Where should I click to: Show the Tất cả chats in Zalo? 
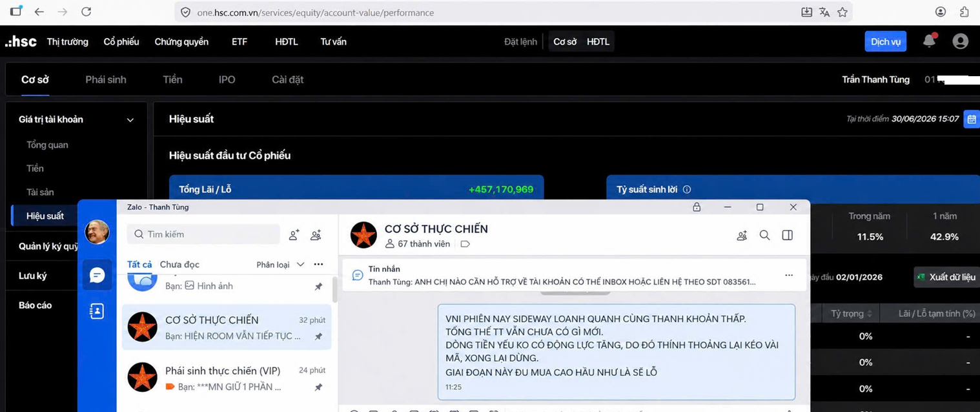[x=139, y=264]
